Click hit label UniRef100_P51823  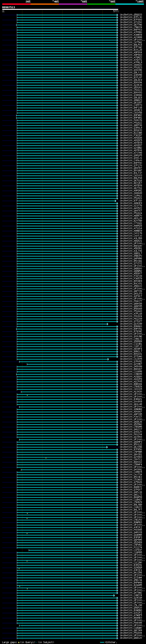click(x=131, y=67)
